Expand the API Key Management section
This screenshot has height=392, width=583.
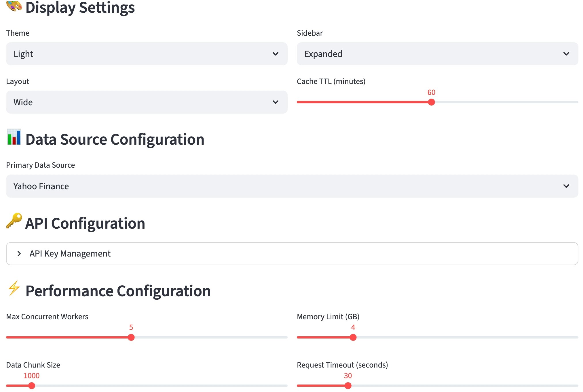pyautogui.click(x=70, y=254)
